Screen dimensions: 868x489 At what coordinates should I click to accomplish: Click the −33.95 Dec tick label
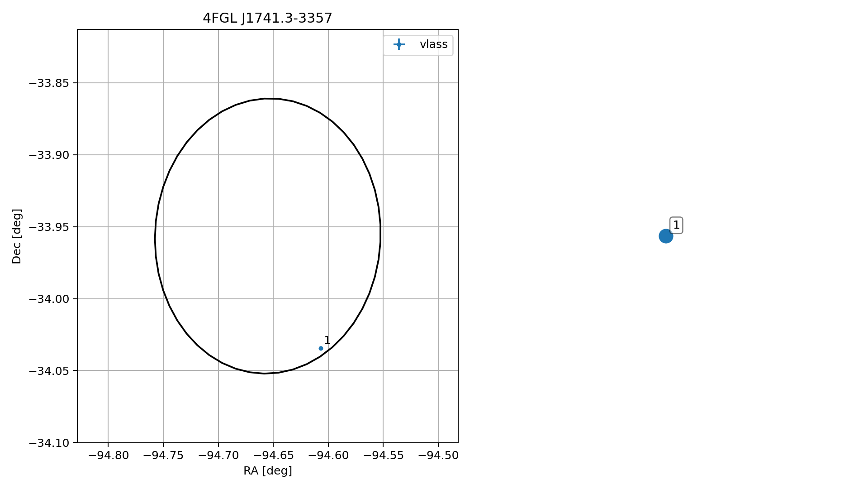pyautogui.click(x=49, y=227)
